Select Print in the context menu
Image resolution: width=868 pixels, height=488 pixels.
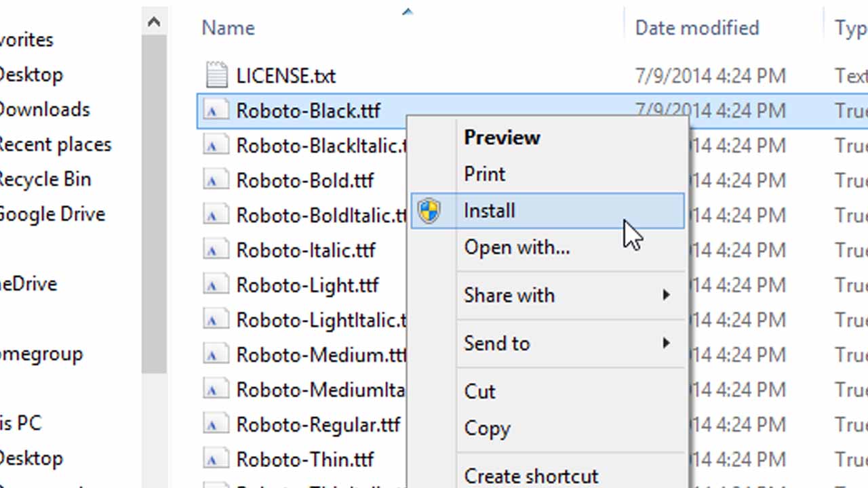[484, 174]
